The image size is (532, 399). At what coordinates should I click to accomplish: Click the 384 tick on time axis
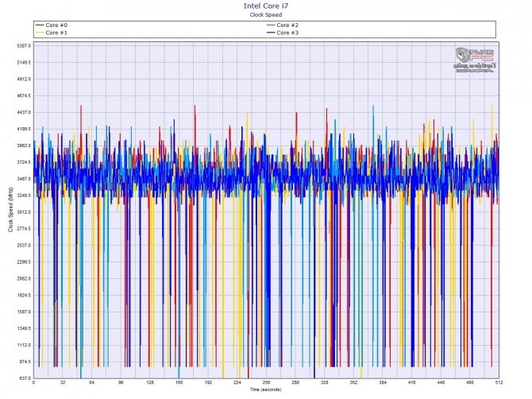point(383,382)
